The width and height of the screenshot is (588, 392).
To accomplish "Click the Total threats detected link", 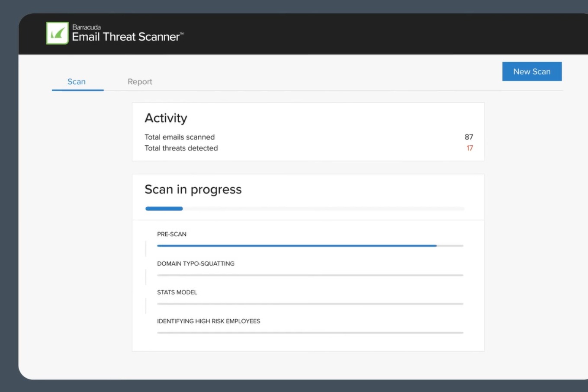I will [181, 148].
